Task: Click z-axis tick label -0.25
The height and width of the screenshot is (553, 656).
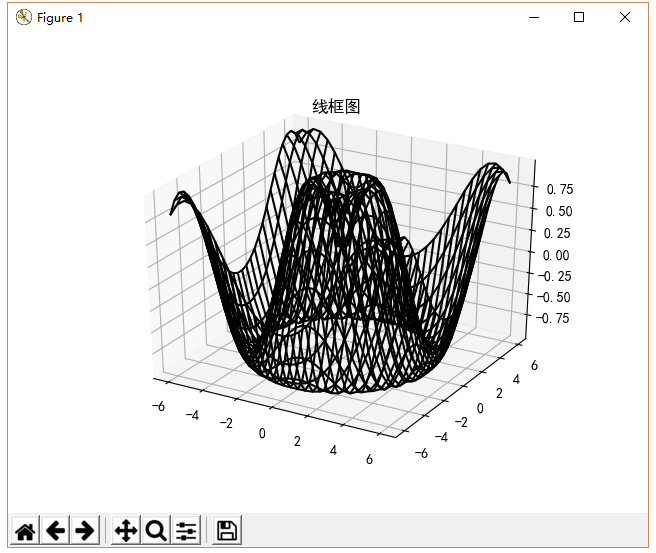Action: 554,276
